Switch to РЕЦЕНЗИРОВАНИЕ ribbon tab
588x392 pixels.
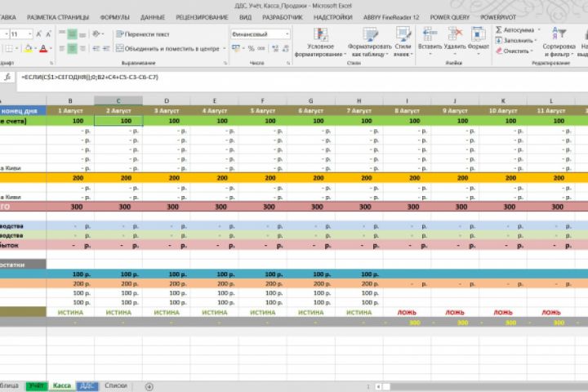(x=202, y=17)
